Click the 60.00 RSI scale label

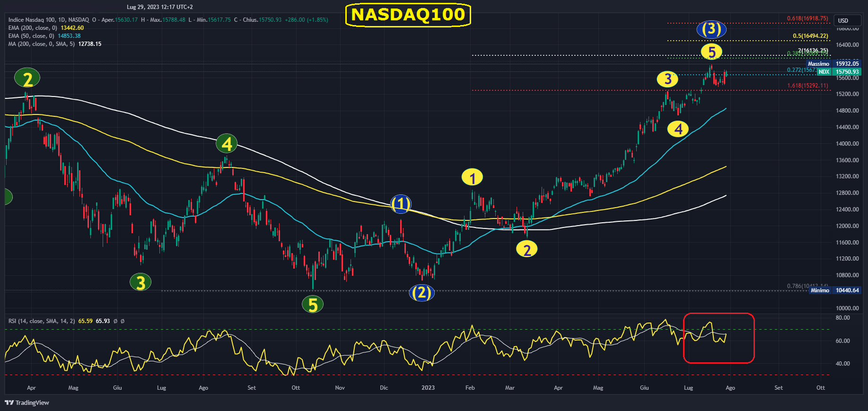click(843, 341)
